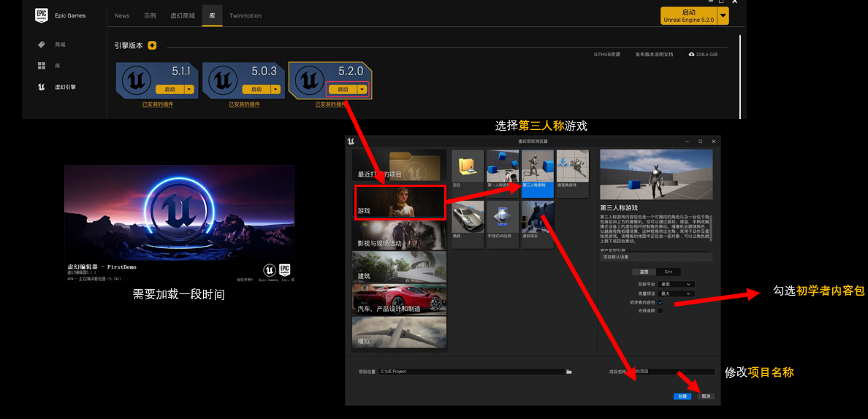Open the 发布版本说明文档 release notes link
This screenshot has width=868, height=419.
pos(654,55)
